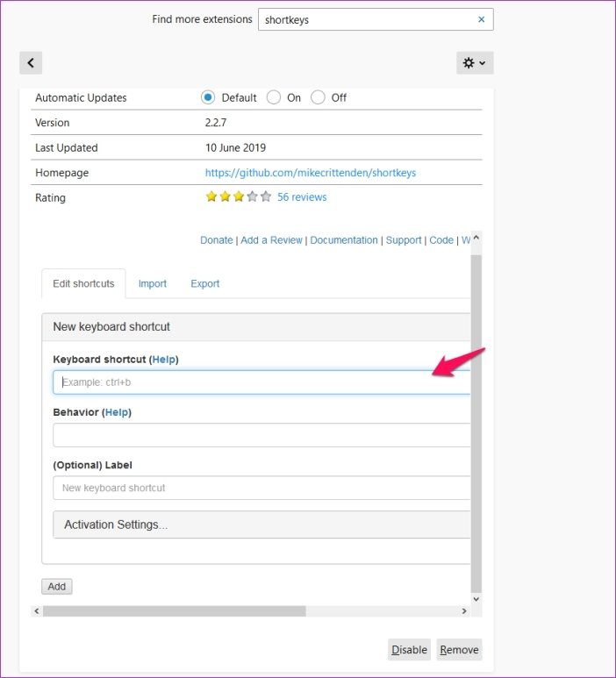Click the Add a Review link
The image size is (616, 678).
click(x=271, y=240)
